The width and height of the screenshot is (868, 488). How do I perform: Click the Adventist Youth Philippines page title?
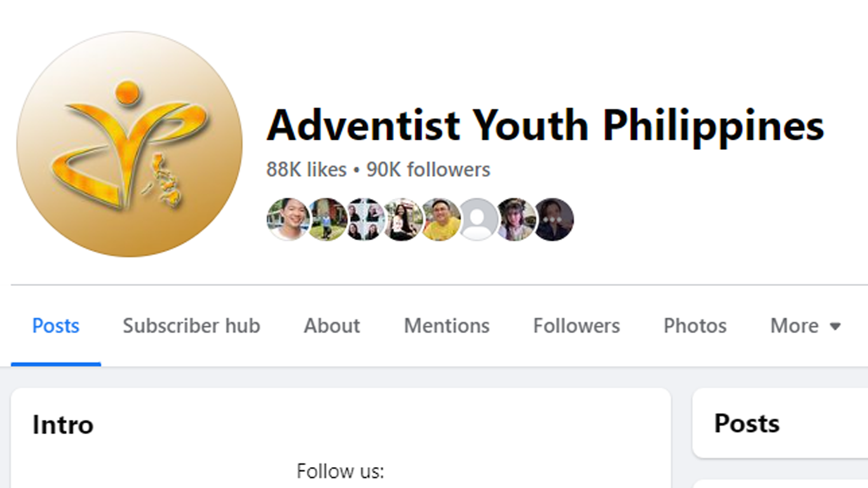[545, 125]
